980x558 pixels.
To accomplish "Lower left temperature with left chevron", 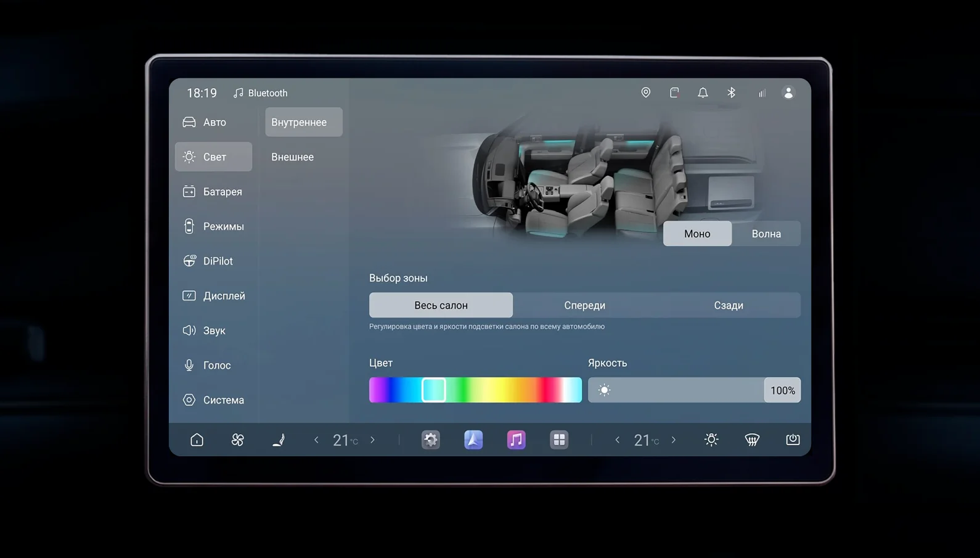I will tap(317, 440).
